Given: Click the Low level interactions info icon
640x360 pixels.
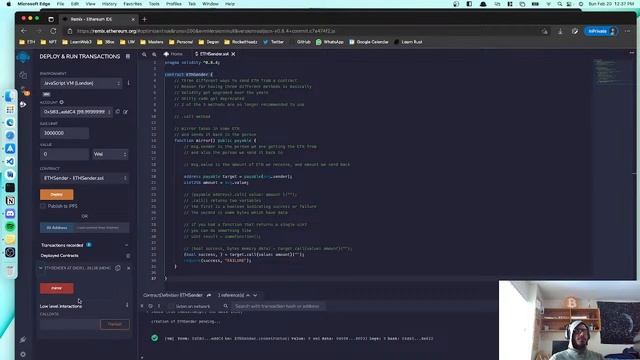Looking at the screenshot, I should (x=127, y=305).
